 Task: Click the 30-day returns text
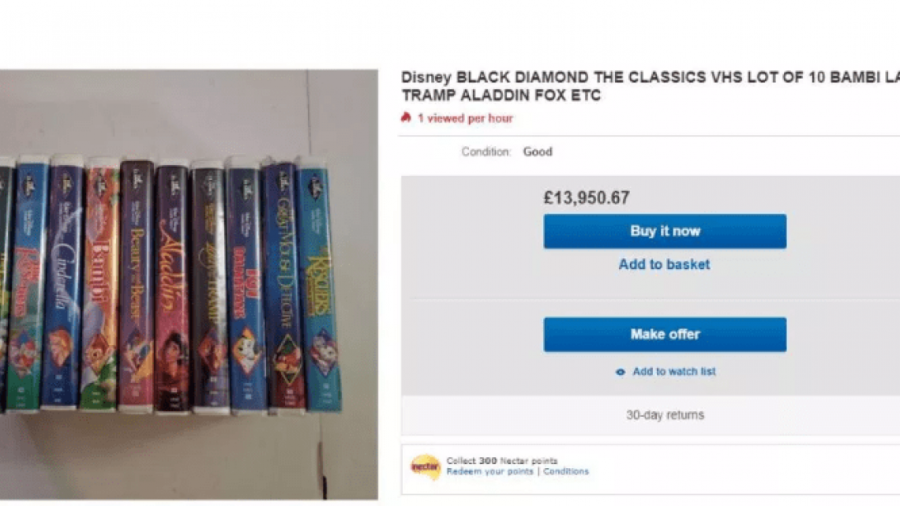click(665, 415)
